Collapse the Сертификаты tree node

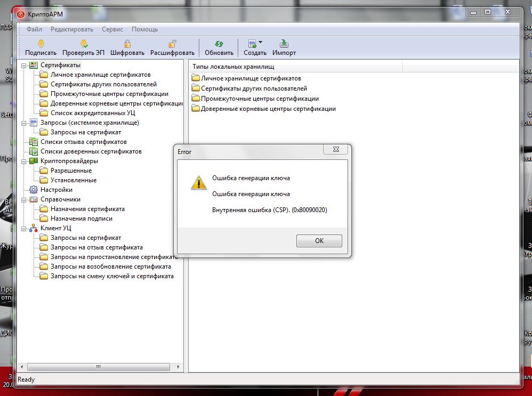pyautogui.click(x=23, y=65)
